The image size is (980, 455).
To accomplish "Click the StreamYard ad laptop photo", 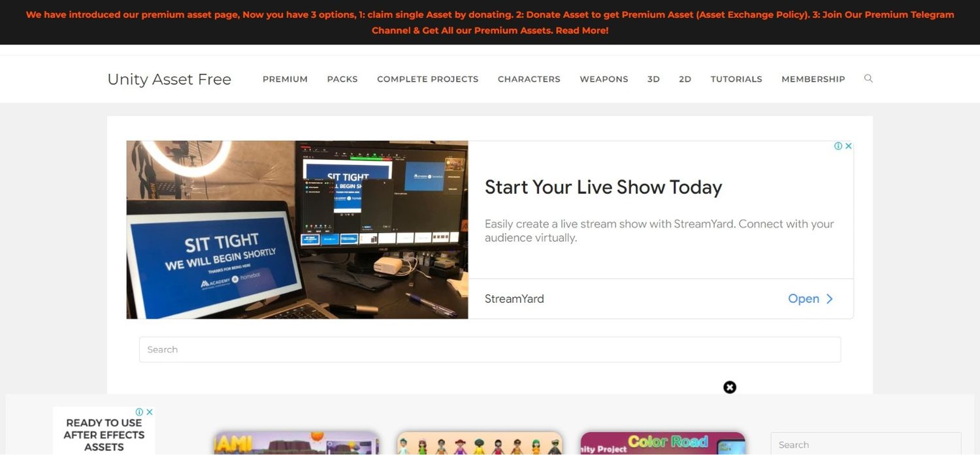I will [x=297, y=230].
